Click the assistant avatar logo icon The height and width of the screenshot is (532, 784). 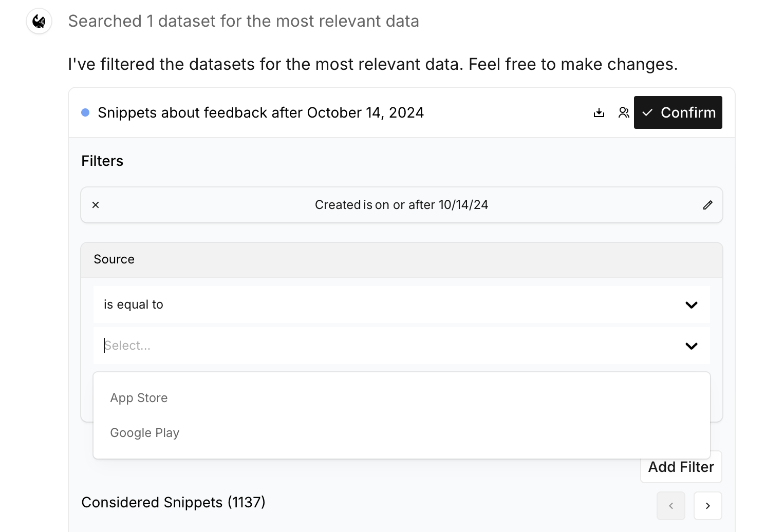(39, 22)
